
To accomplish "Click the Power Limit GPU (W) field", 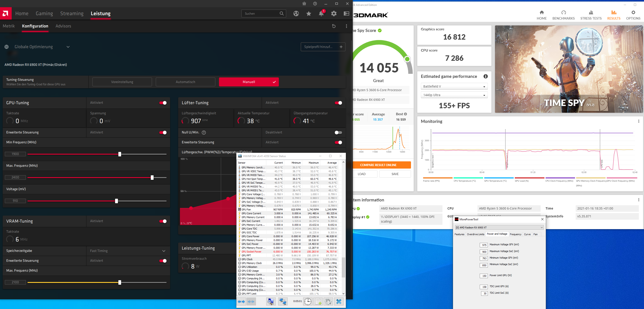I will coord(484,276).
